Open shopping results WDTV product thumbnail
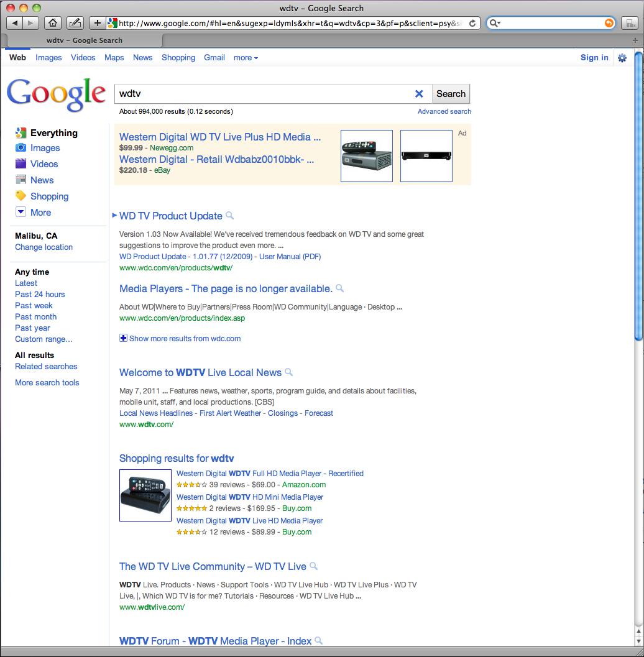Viewport: 644px width, 657px height. [x=145, y=495]
